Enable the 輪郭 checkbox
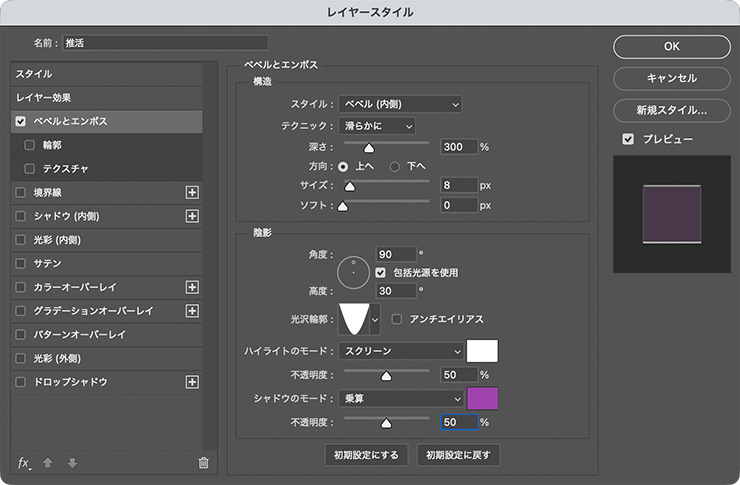This screenshot has height=485, width=740. [30, 145]
